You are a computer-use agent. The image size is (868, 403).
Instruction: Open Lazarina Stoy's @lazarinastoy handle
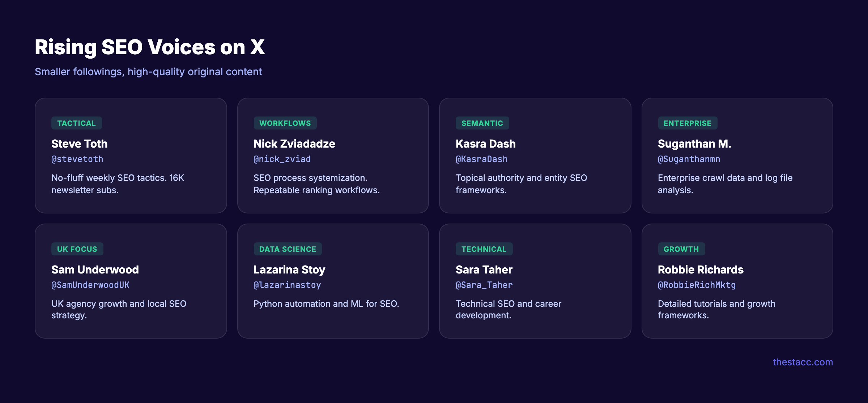[287, 285]
